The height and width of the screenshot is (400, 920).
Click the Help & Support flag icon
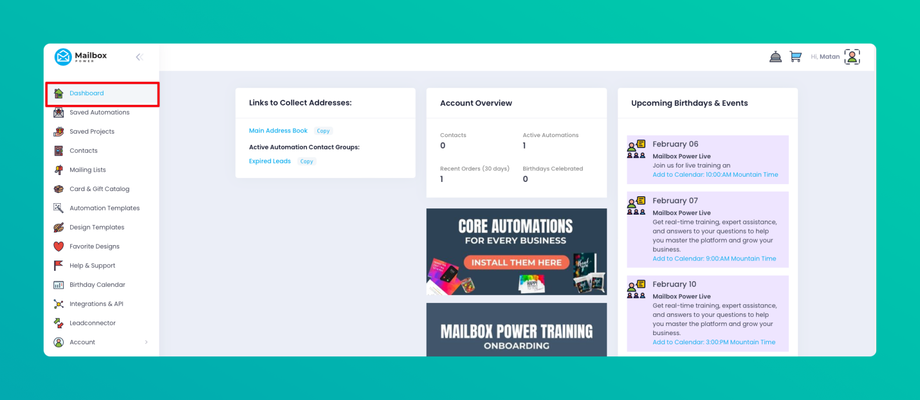click(x=58, y=265)
